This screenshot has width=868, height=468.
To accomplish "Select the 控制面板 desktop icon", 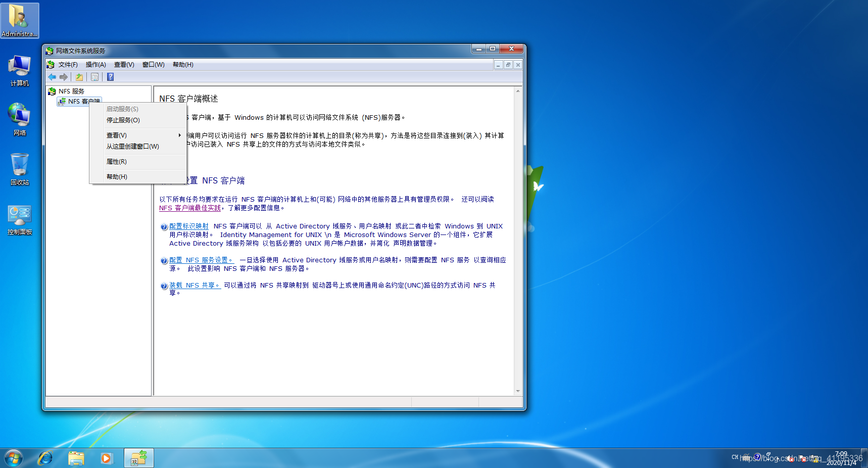I will [x=20, y=220].
